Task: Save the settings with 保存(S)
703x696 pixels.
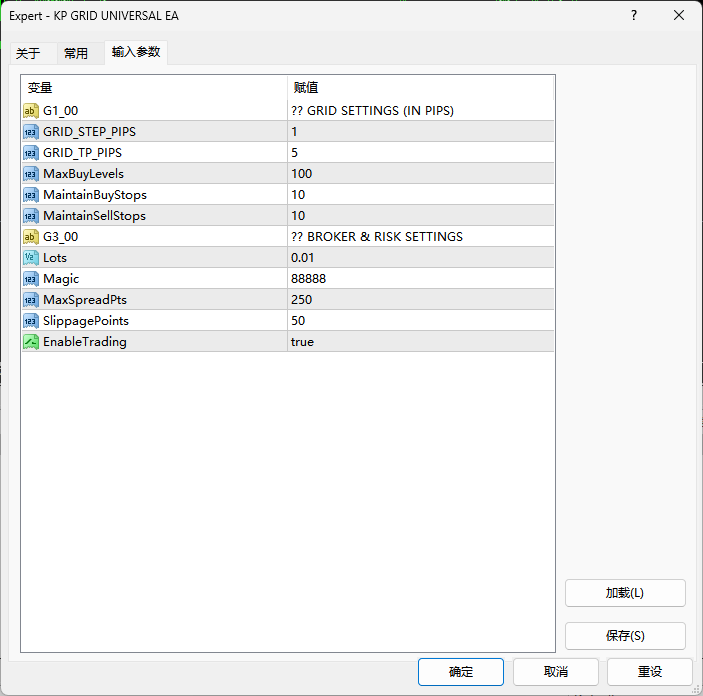Action: coord(625,636)
